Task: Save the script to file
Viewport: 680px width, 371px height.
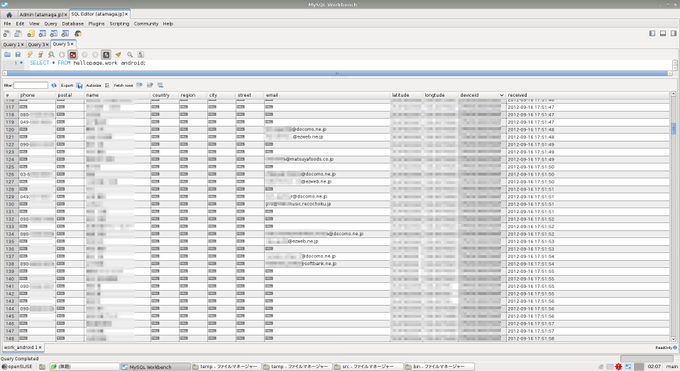Action: tap(18, 55)
